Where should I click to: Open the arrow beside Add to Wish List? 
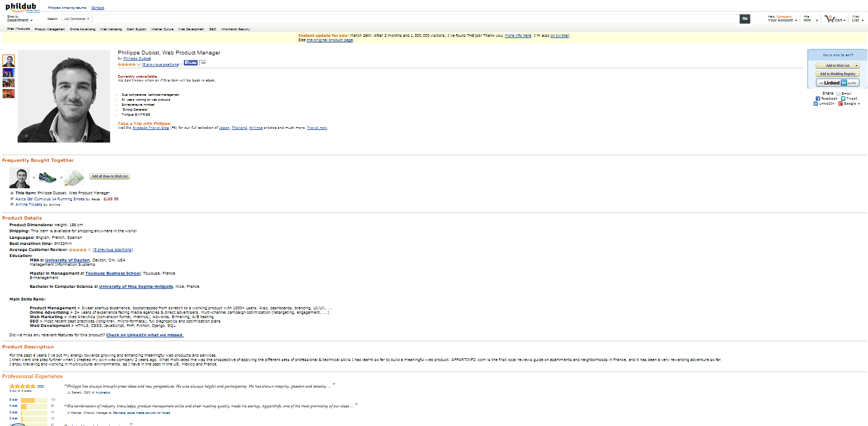coord(856,65)
